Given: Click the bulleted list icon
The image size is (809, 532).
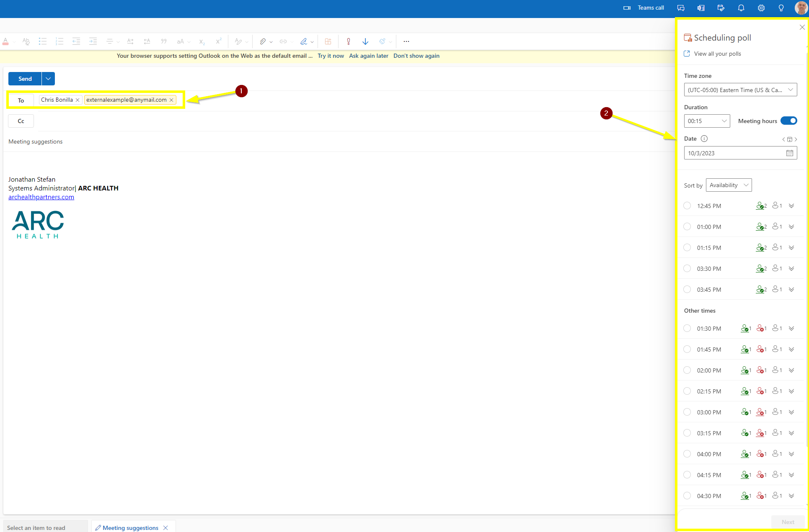Looking at the screenshot, I should (x=42, y=41).
